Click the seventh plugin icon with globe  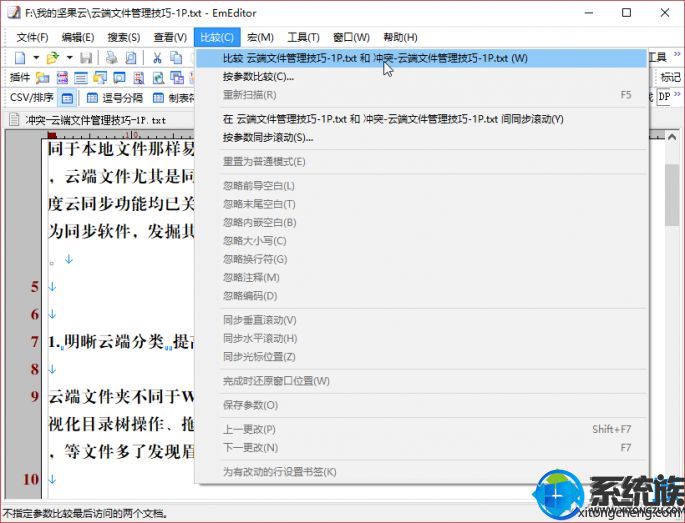158,78
